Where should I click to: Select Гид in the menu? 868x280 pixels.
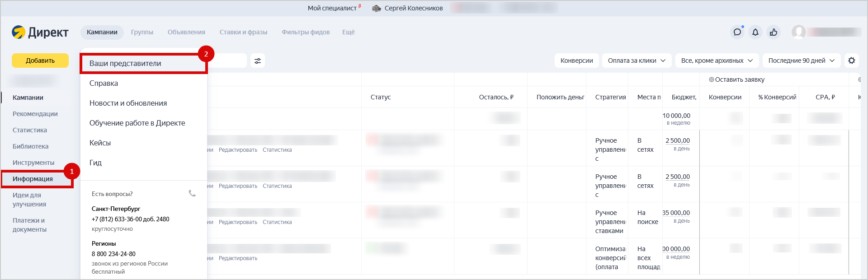pyautogui.click(x=144, y=163)
